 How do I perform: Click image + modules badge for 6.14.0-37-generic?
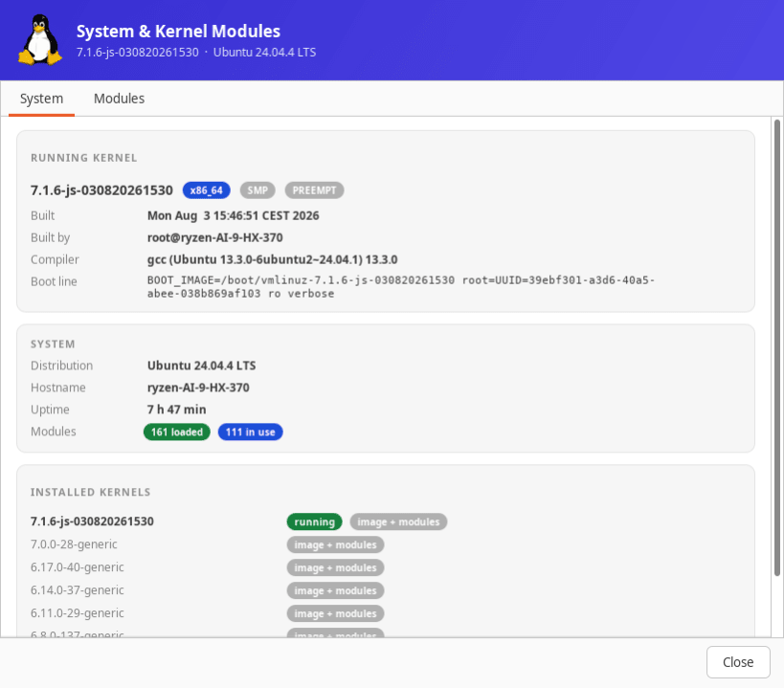point(335,590)
